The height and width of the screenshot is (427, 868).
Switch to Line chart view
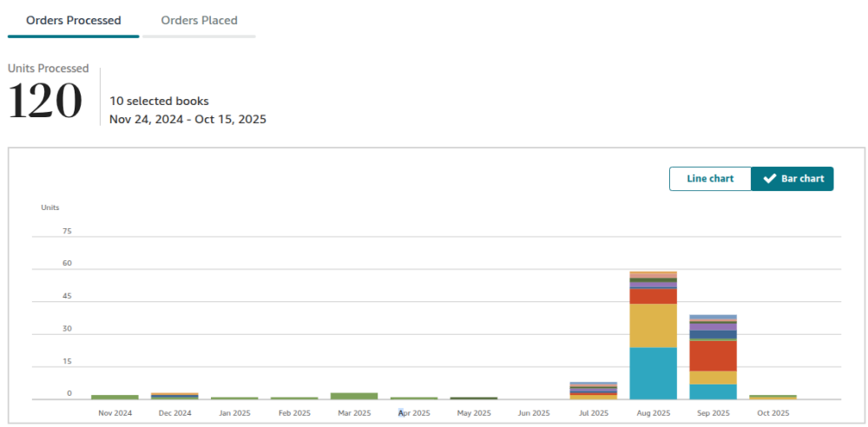point(710,179)
